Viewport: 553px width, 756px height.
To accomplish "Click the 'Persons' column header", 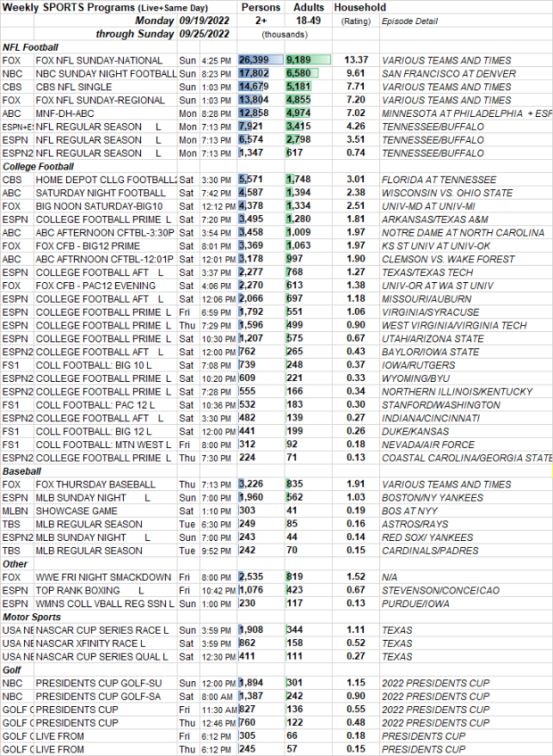I will [x=260, y=7].
